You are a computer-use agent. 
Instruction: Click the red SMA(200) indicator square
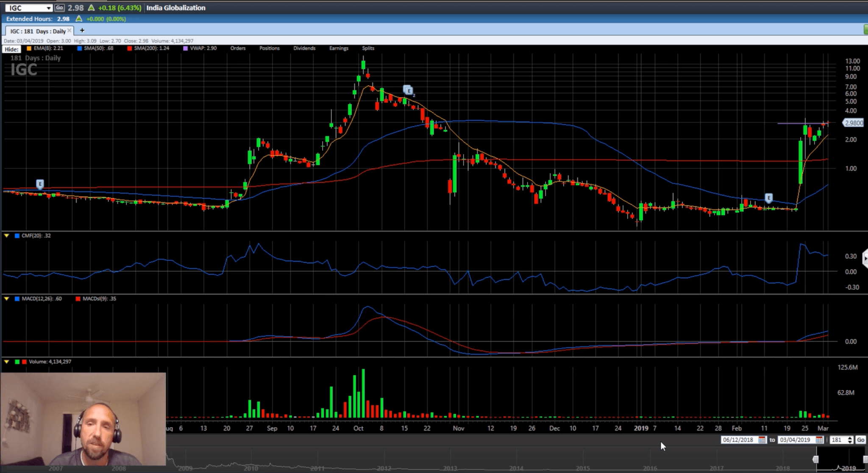pos(130,49)
